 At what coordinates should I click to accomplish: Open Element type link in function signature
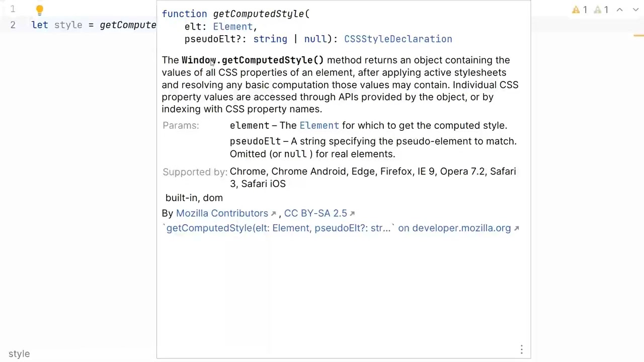pos(232,27)
